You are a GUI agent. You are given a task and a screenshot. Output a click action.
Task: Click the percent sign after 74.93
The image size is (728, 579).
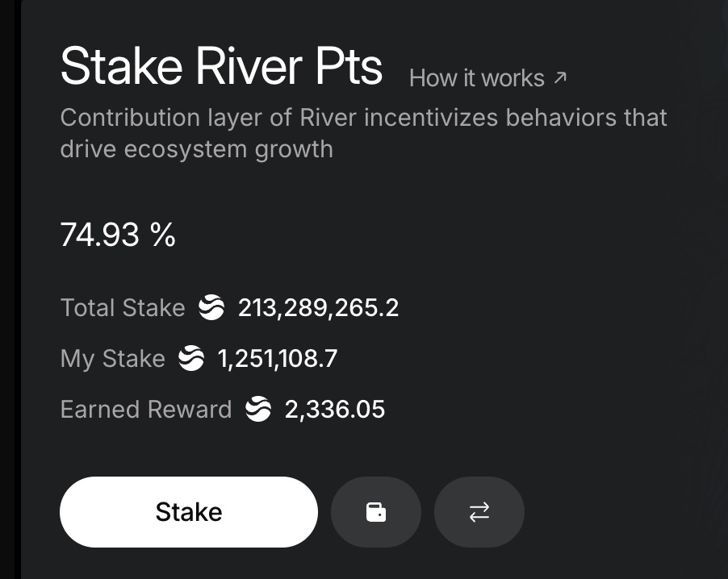coord(163,235)
